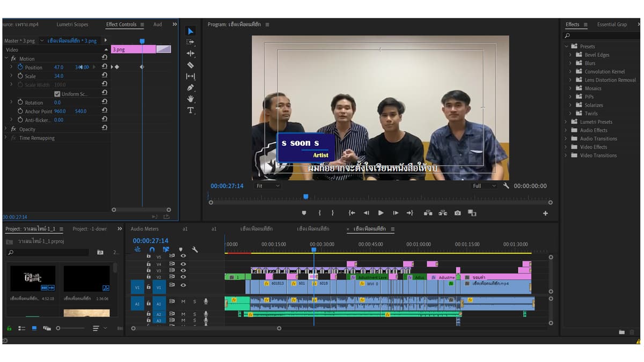Reset the Scale parameter
The height and width of the screenshot is (362, 644).
point(105,76)
